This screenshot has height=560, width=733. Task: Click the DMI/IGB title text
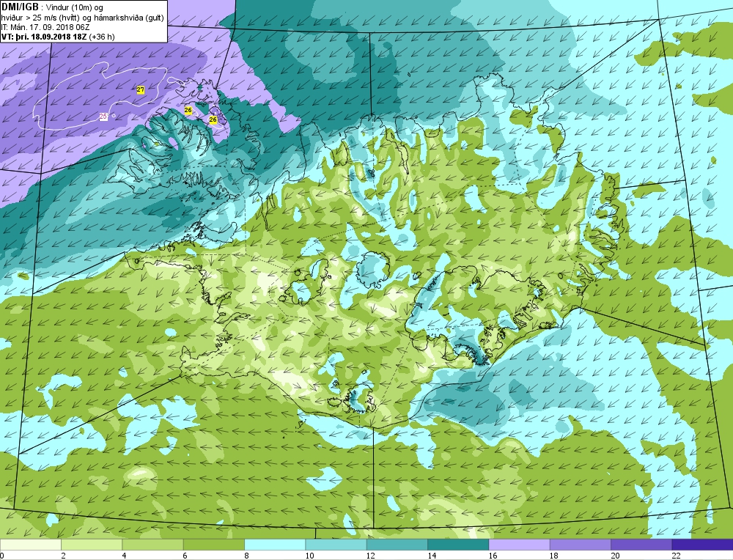pos(20,7)
